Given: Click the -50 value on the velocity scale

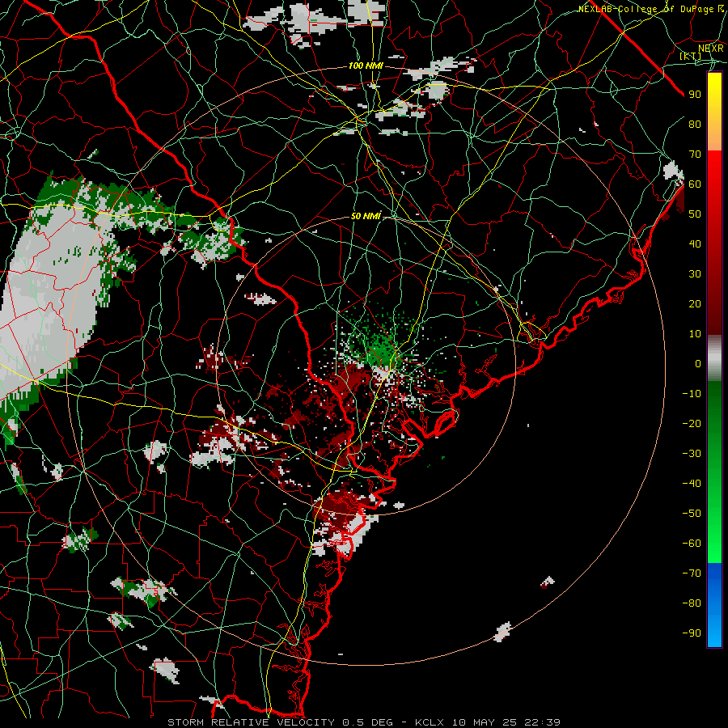Looking at the screenshot, I should tap(692, 514).
